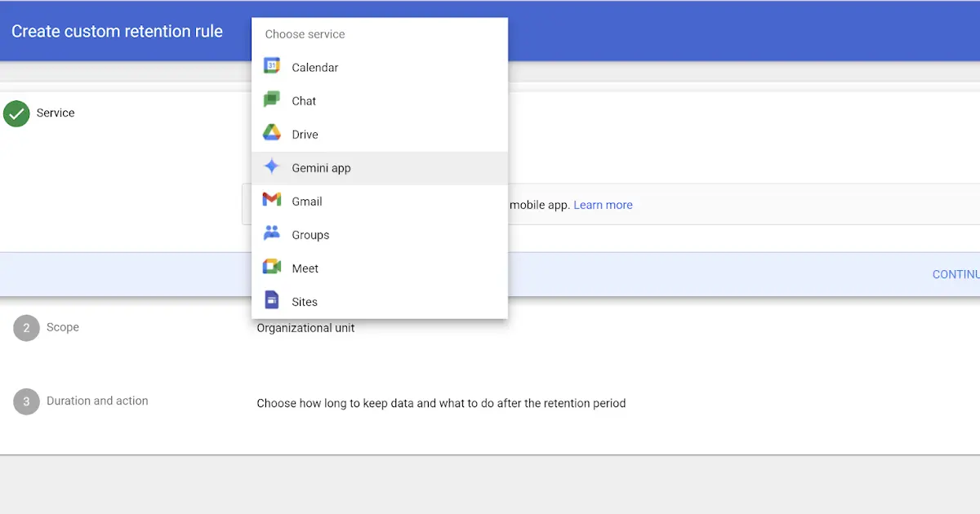
Task: Click the step 3 Duration circle
Action: pyautogui.click(x=26, y=401)
